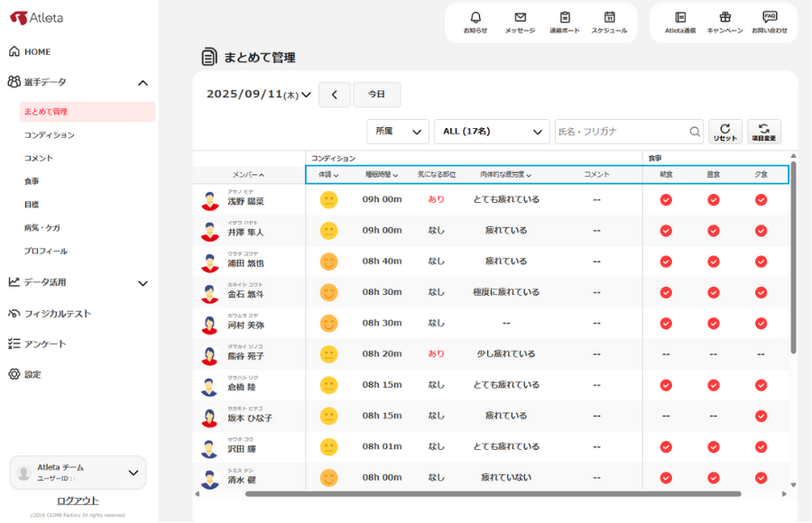
Task: Click the horizontal scrollbar below the table
Action: click(493, 494)
